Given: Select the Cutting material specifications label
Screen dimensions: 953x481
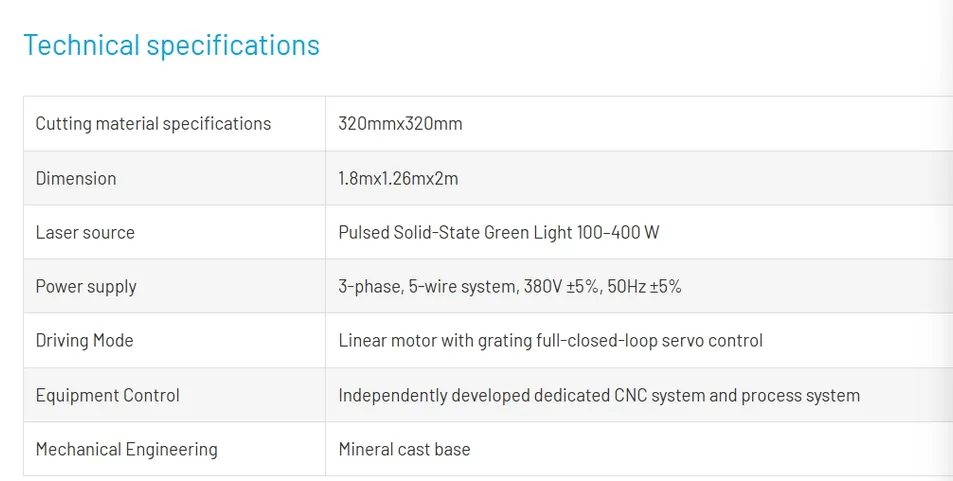Looking at the screenshot, I should point(153,124).
